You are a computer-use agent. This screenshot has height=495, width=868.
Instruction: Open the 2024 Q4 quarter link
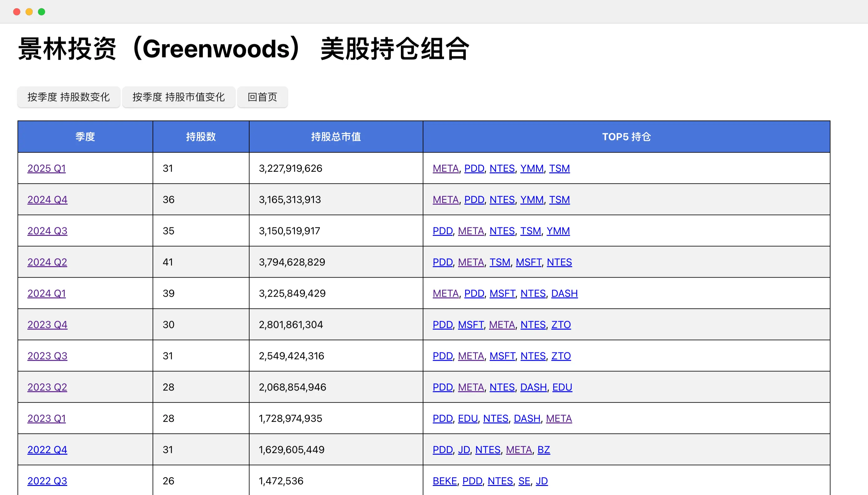pos(48,200)
